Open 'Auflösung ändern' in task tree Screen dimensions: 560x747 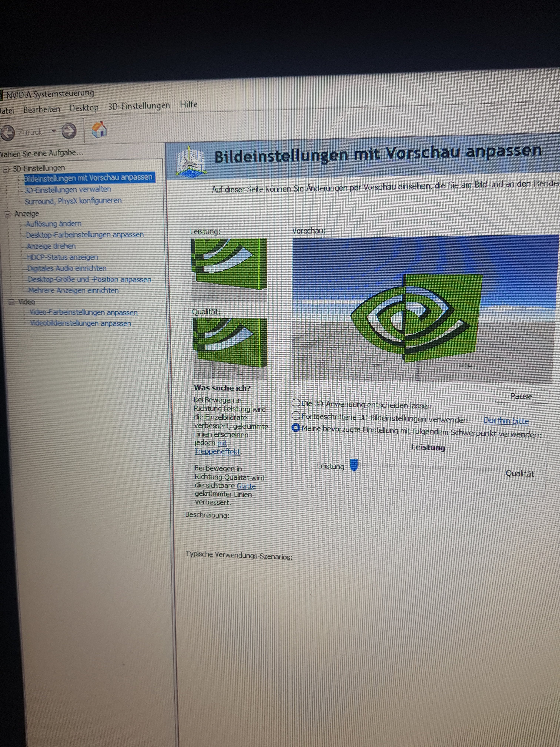click(54, 224)
